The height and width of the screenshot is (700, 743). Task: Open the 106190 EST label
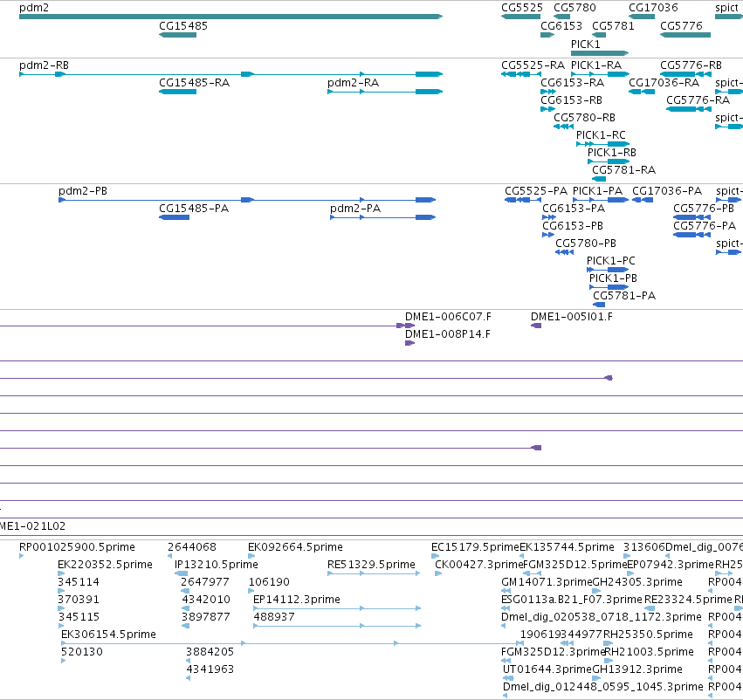click(x=269, y=582)
